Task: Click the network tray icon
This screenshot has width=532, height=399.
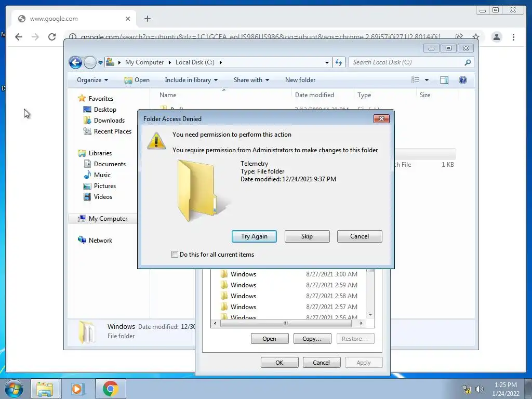Action: pos(467,389)
